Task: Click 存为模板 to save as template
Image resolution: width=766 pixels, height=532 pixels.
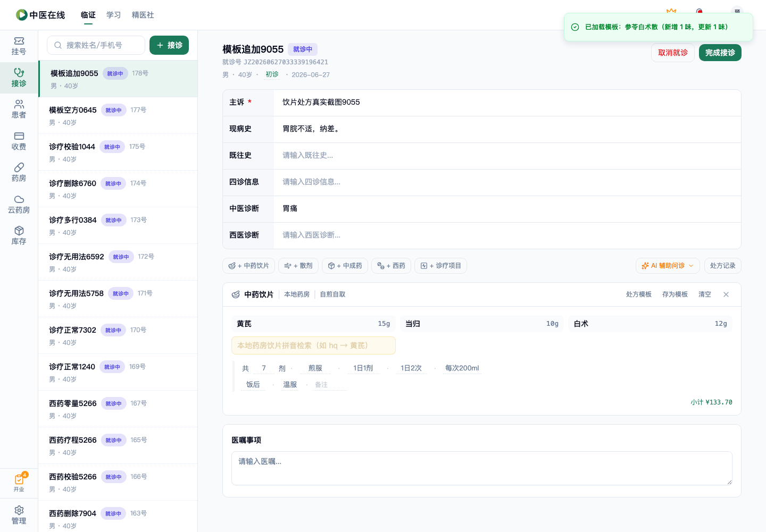Action: coord(675,294)
